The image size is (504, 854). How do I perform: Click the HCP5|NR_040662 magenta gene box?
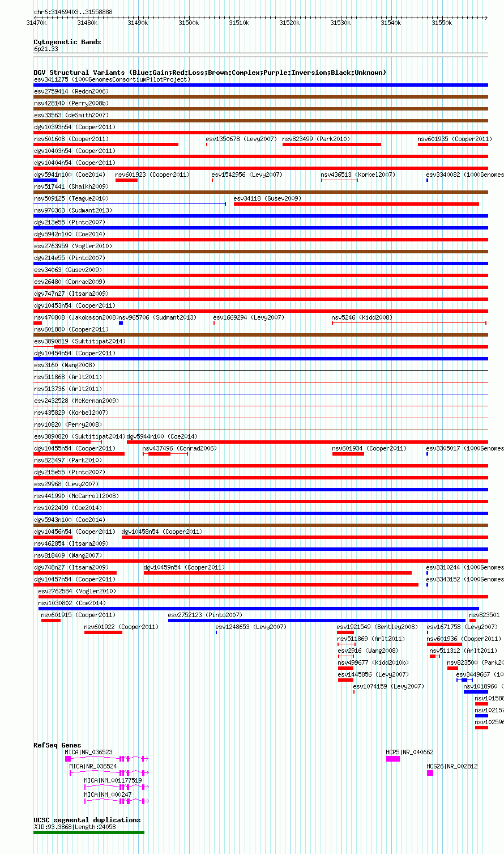pyautogui.click(x=393, y=758)
